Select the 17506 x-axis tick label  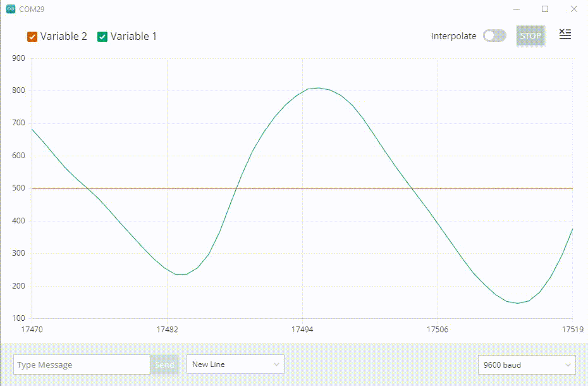click(438, 330)
